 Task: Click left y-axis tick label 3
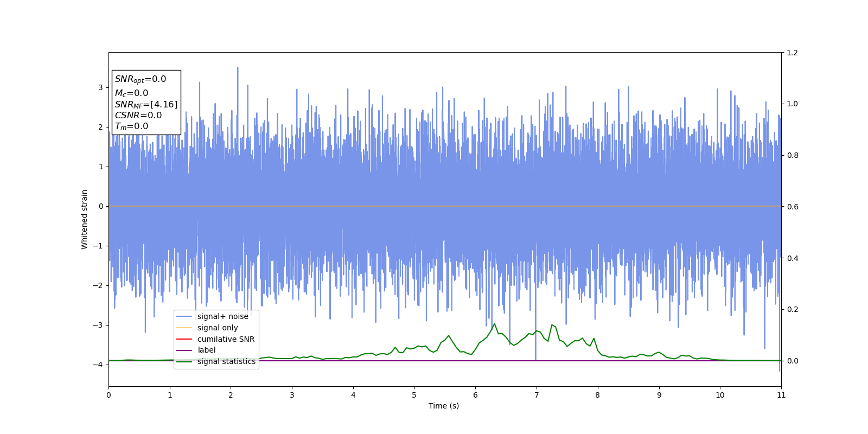100,87
